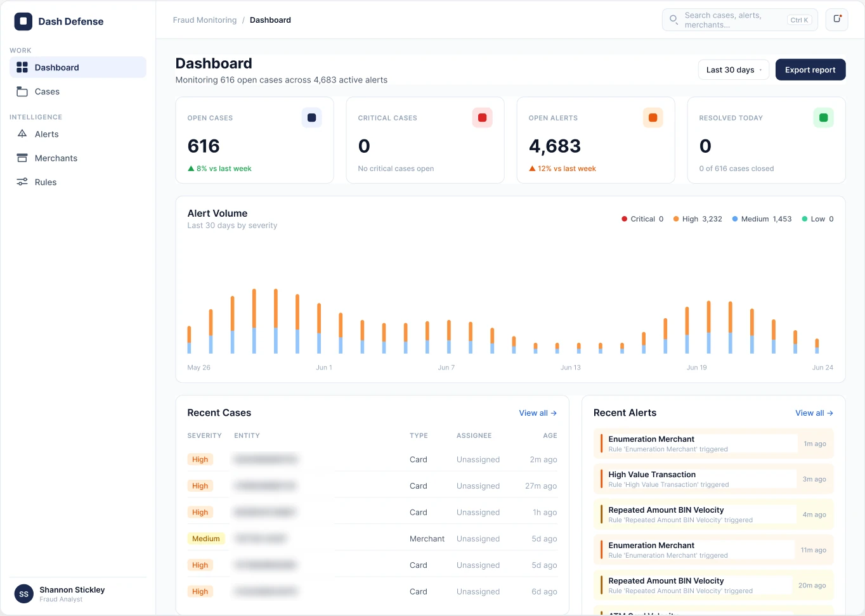Click the Age column header
Viewport: 865px width, 616px height.
[550, 435]
